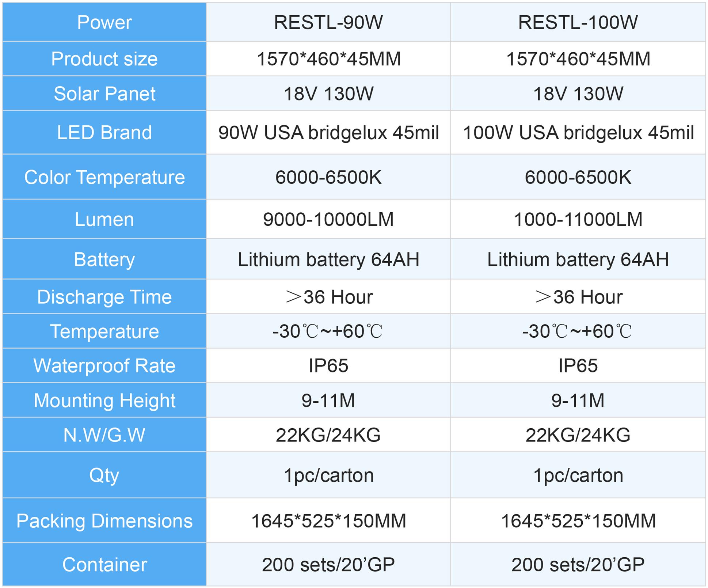The image size is (708, 588).
Task: Select the 'Power' header cell
Action: coord(104,22)
